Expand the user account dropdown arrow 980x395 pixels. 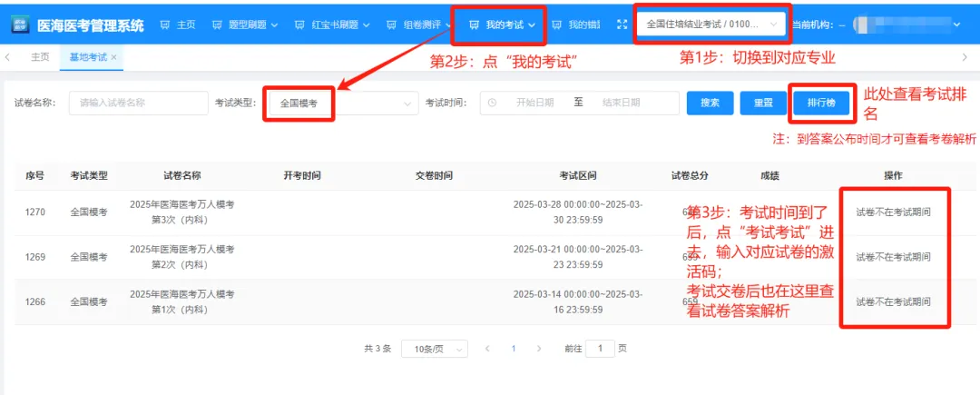coord(956,25)
